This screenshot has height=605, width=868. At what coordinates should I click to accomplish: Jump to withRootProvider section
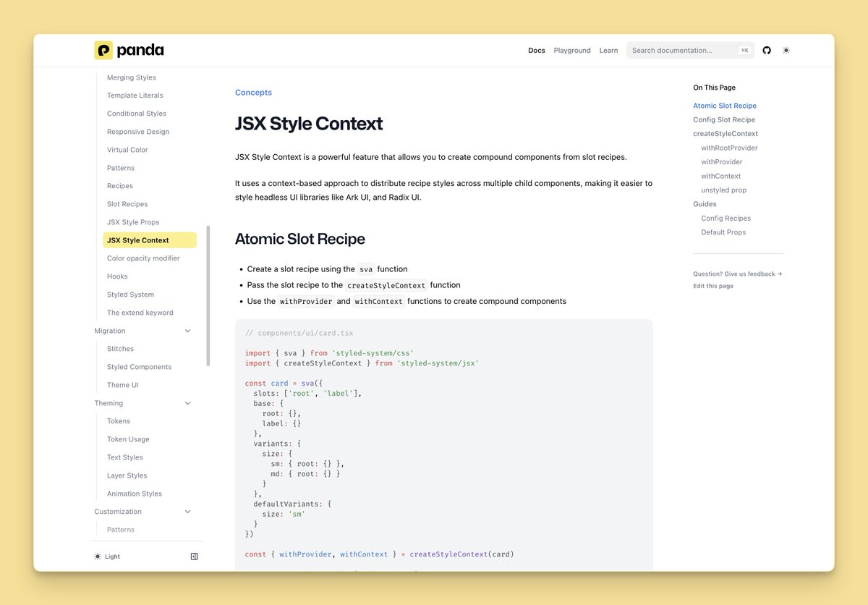pyautogui.click(x=729, y=148)
